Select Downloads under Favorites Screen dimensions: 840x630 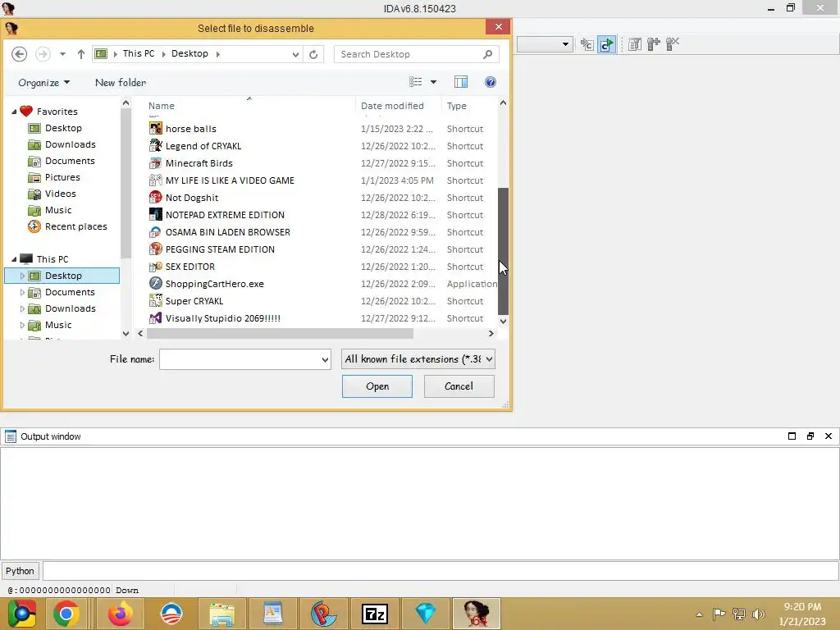(x=71, y=144)
